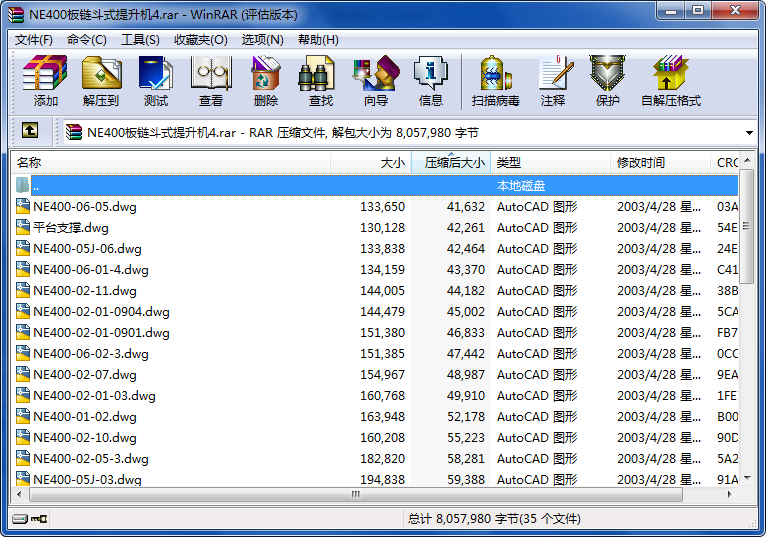Image resolution: width=766 pixels, height=537 pixels.
Task: Click the WinRAR icon in title bar
Action: click(16, 15)
